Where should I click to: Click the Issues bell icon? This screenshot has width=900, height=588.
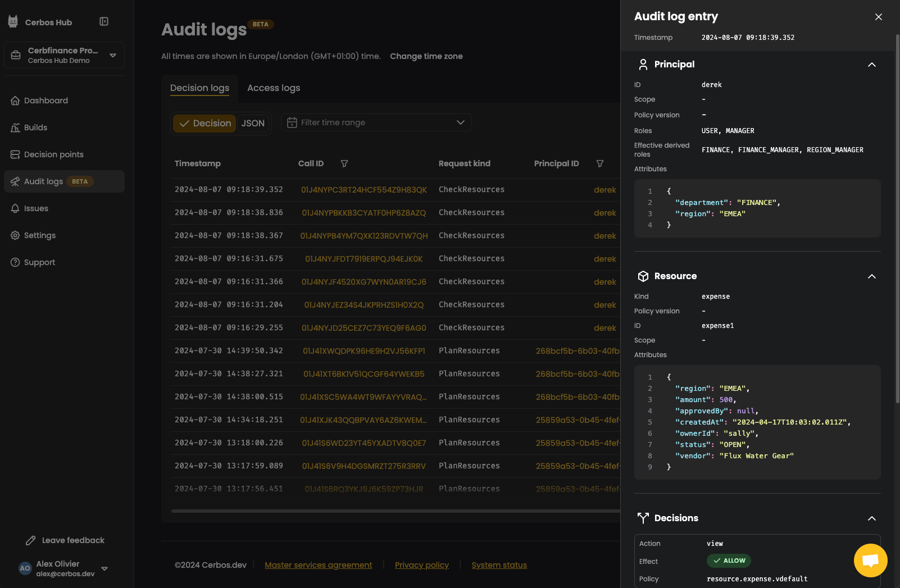point(15,208)
